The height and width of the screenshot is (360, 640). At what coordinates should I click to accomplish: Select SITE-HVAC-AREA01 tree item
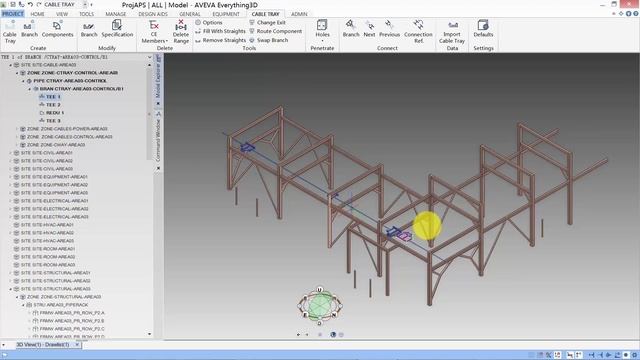tap(44, 225)
